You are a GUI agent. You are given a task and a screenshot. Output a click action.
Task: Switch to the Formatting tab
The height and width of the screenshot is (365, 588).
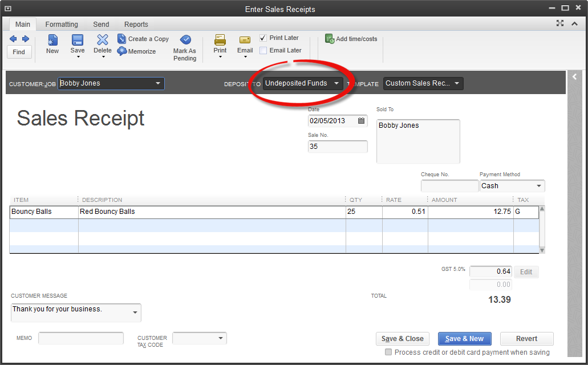point(62,25)
